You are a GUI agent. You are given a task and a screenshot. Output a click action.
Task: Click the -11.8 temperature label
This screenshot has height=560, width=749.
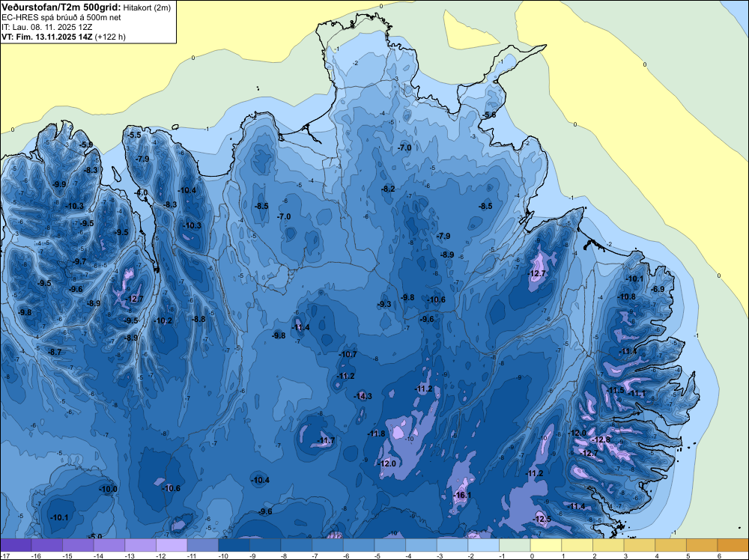point(377,433)
